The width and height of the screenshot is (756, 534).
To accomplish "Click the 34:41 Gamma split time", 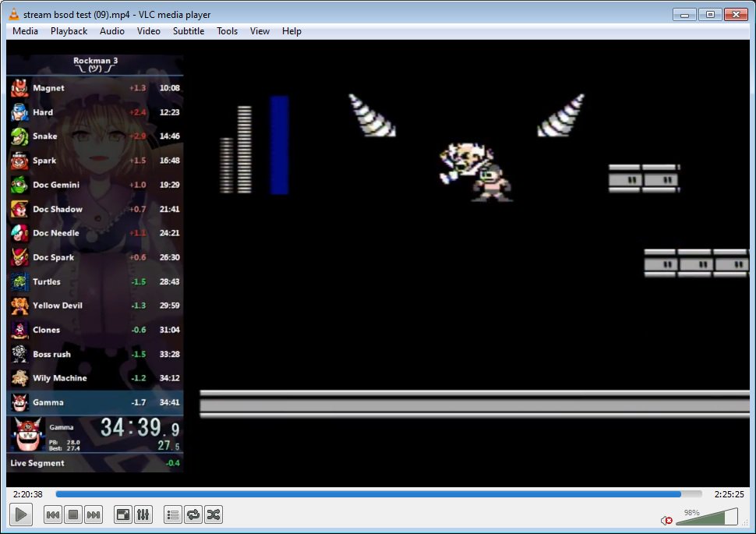I will coord(169,401).
